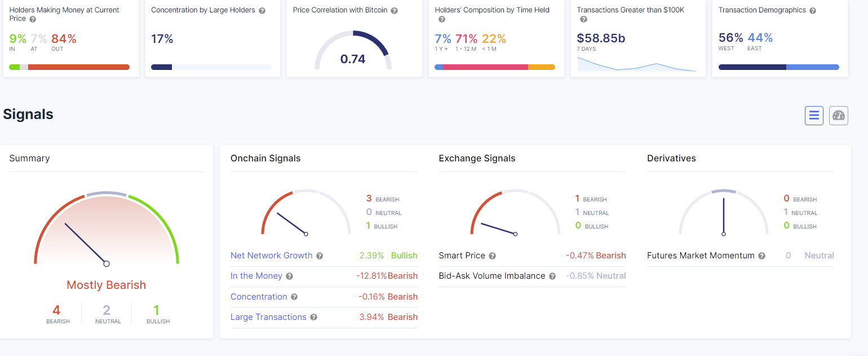Open the In the Money link
Image resolution: width=868 pixels, height=356 pixels.
point(256,276)
